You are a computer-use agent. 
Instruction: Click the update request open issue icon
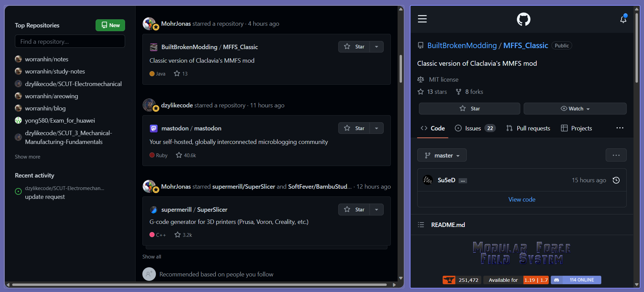[x=18, y=191]
